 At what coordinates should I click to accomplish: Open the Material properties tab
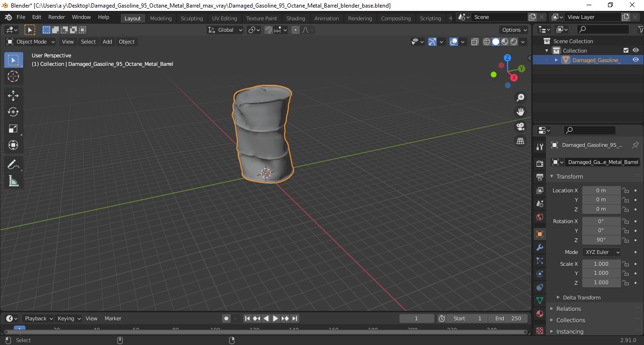[x=540, y=314]
